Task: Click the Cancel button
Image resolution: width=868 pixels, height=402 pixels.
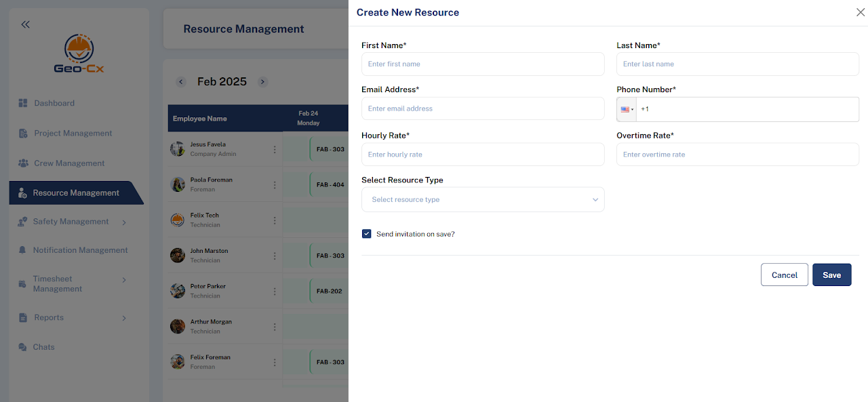Action: pyautogui.click(x=784, y=275)
